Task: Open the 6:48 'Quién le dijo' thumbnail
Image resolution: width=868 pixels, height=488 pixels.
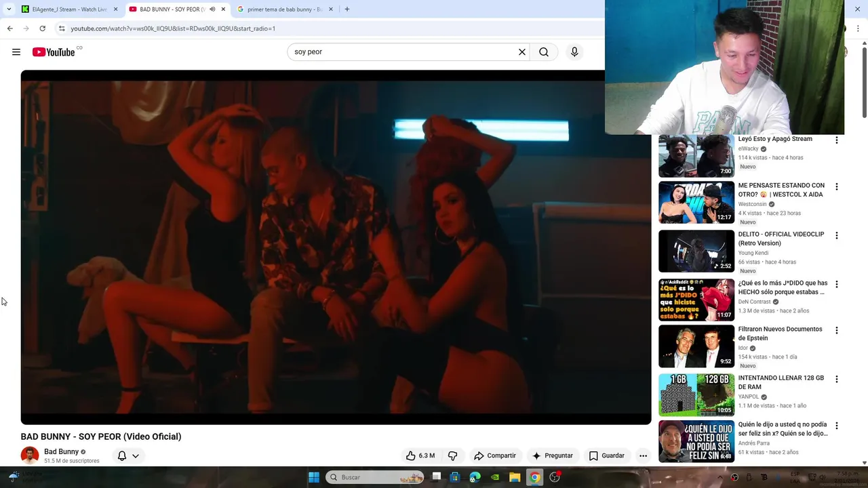Action: click(x=696, y=441)
